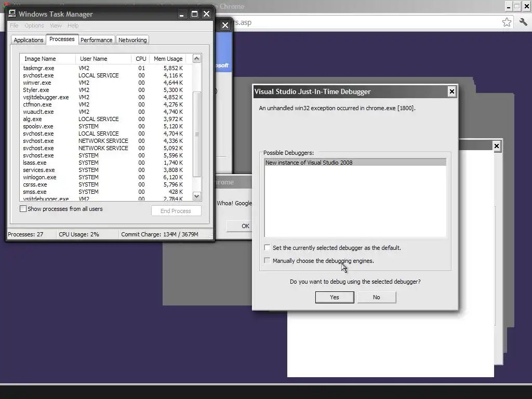Click the process list scrollbar thumb
This screenshot has width=532, height=399.
coord(197,135)
